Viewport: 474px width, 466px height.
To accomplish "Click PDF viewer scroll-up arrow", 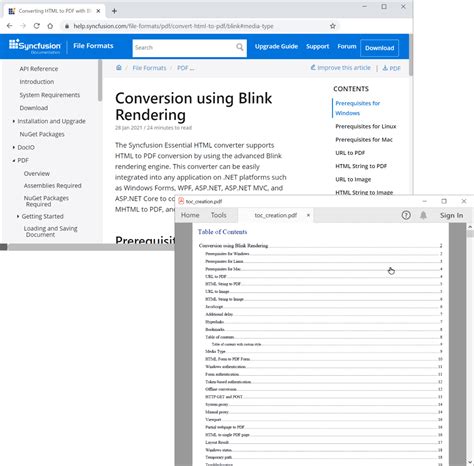I will [470, 227].
